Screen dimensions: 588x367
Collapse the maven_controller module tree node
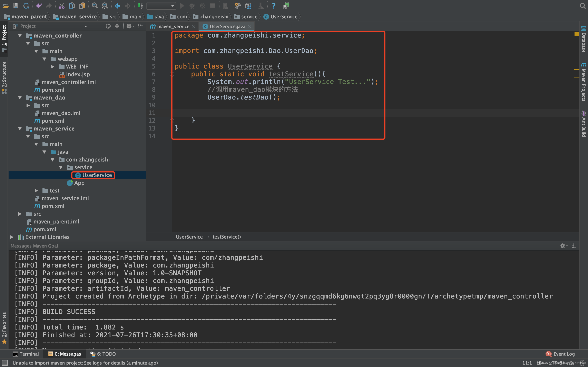pos(20,36)
